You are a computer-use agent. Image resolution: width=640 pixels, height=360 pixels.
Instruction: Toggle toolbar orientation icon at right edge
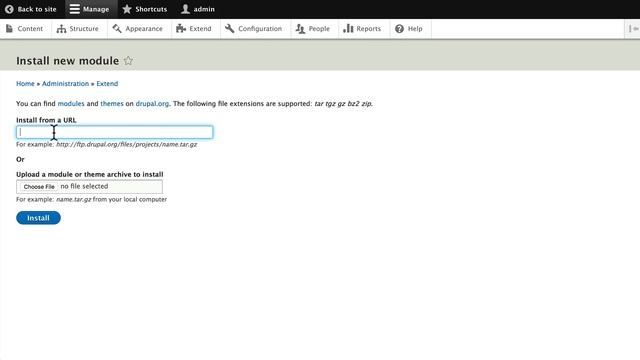(x=633, y=29)
